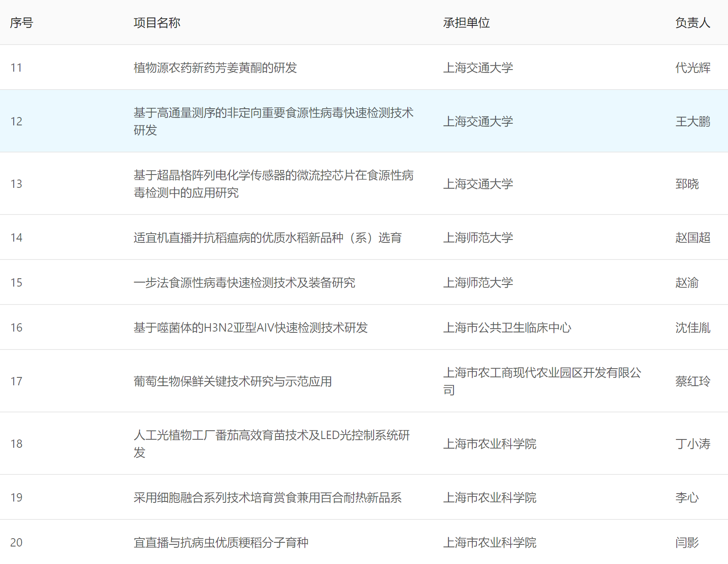The width and height of the screenshot is (728, 564).
Task: Click responsible person 郅晓
Action: click(x=687, y=184)
